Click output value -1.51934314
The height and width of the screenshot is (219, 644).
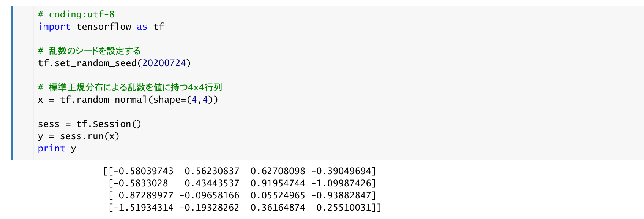pos(143,208)
